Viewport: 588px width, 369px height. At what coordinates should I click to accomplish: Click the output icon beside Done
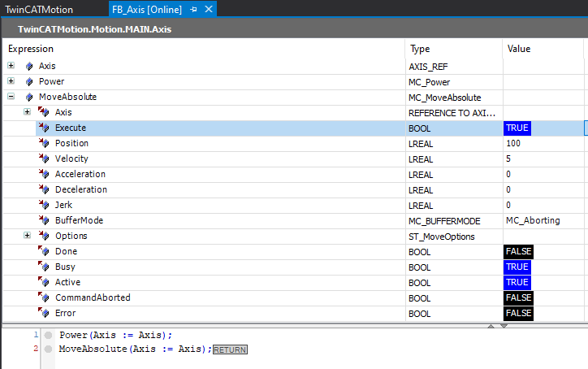pos(44,251)
